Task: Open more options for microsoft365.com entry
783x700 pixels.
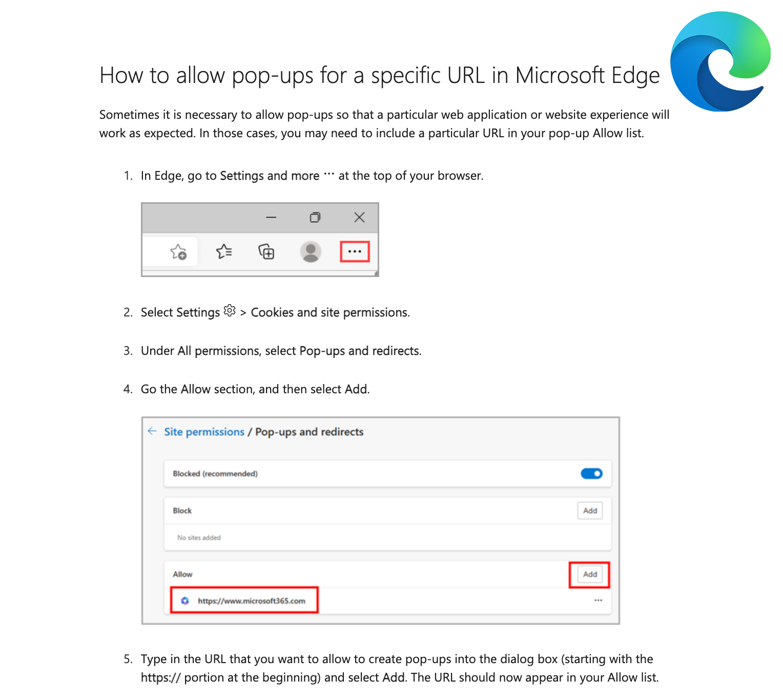Action: tap(598, 600)
